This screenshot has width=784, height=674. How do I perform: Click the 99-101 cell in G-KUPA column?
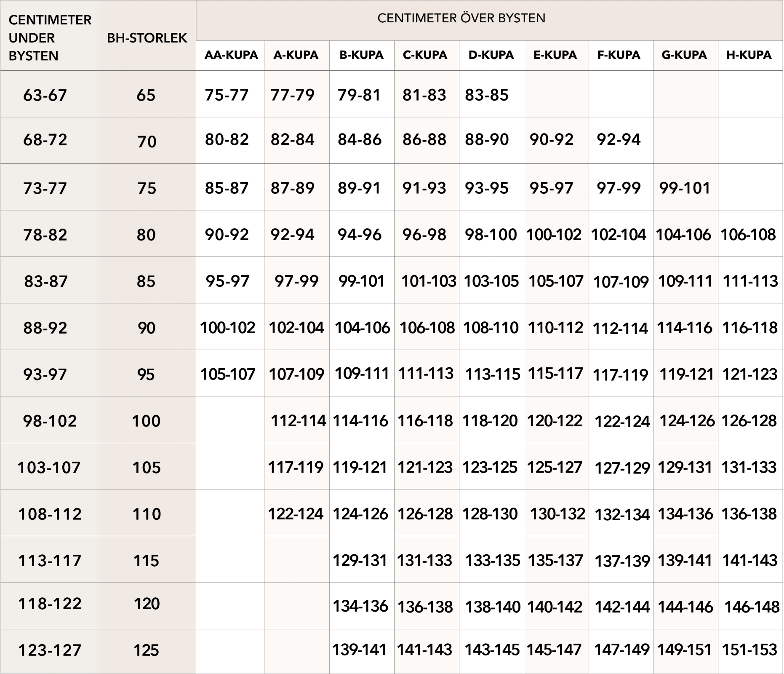pyautogui.click(x=685, y=188)
